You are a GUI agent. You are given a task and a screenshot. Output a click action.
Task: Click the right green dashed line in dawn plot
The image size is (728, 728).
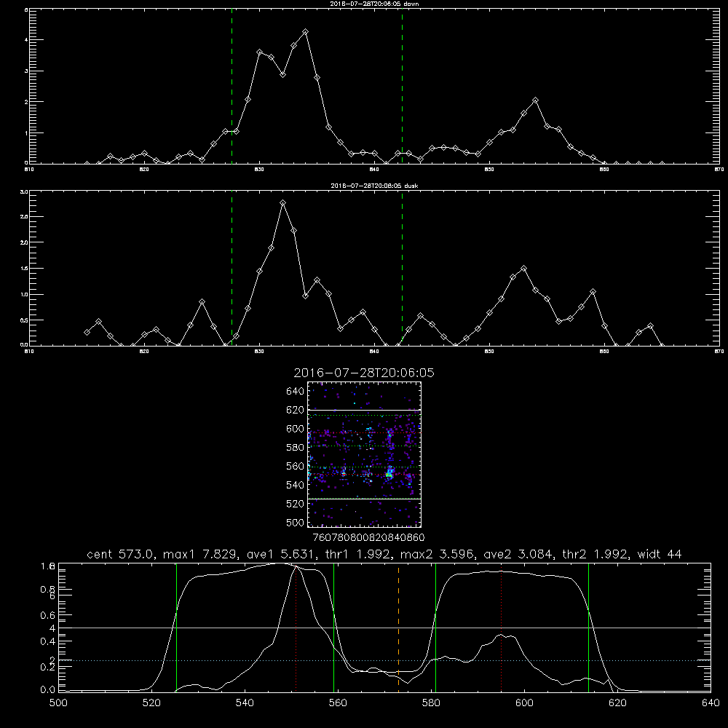click(402, 86)
